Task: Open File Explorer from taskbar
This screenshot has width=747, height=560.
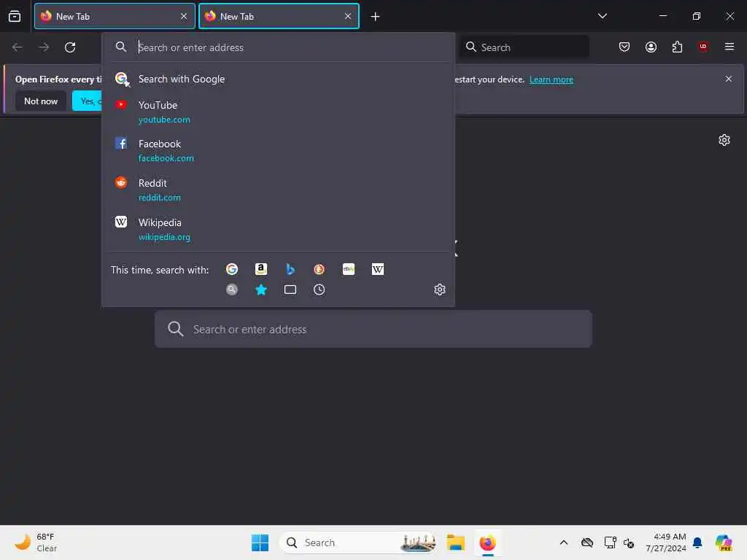Action: (x=456, y=542)
